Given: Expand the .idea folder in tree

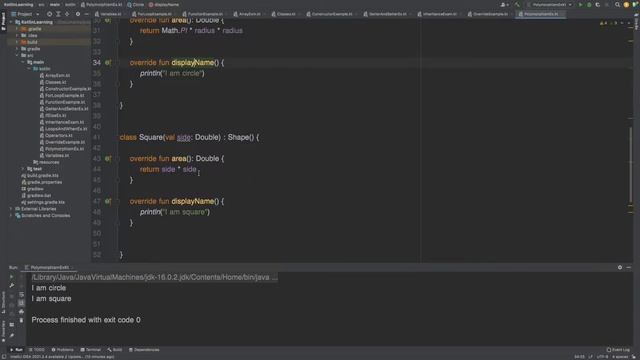Looking at the screenshot, I should tap(17, 36).
